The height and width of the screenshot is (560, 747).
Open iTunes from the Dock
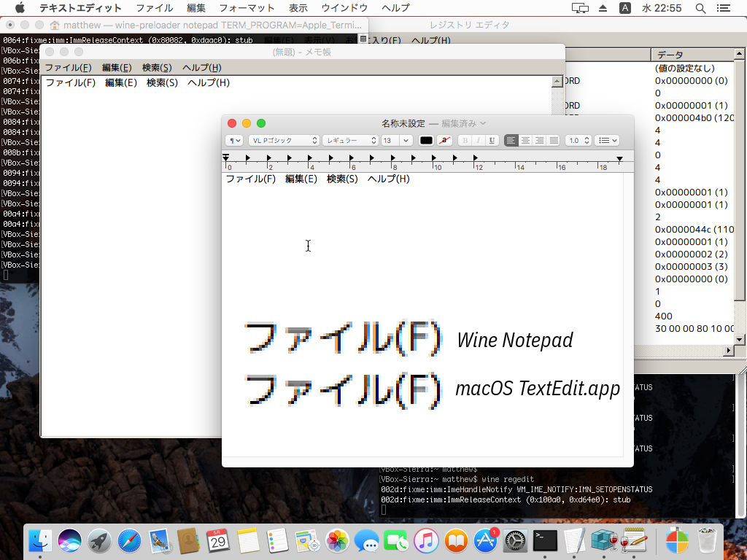426,540
